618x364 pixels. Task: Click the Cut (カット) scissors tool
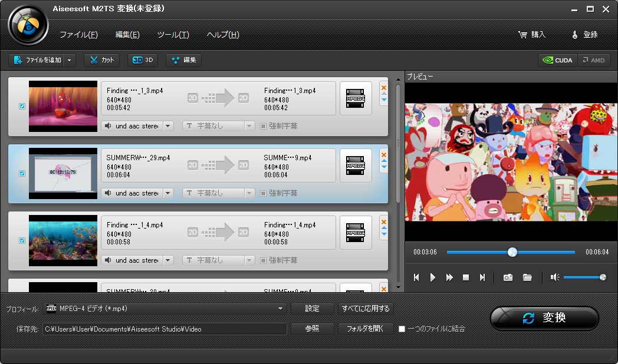point(101,60)
